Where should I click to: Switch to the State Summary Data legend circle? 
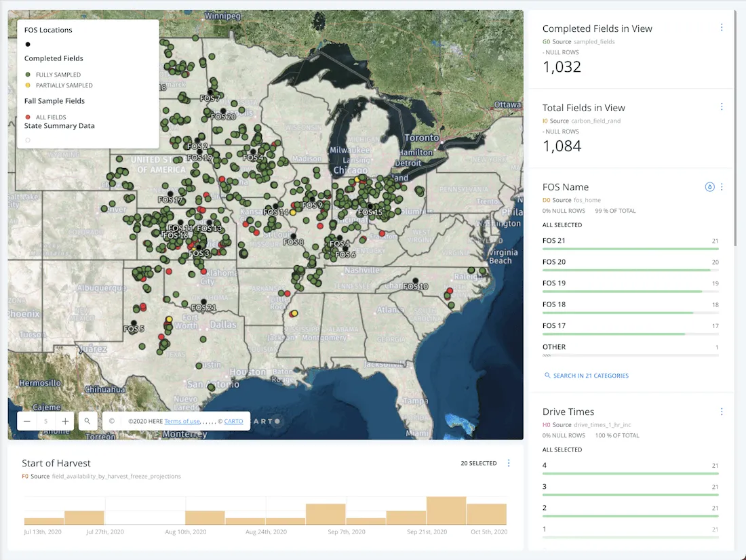27,140
